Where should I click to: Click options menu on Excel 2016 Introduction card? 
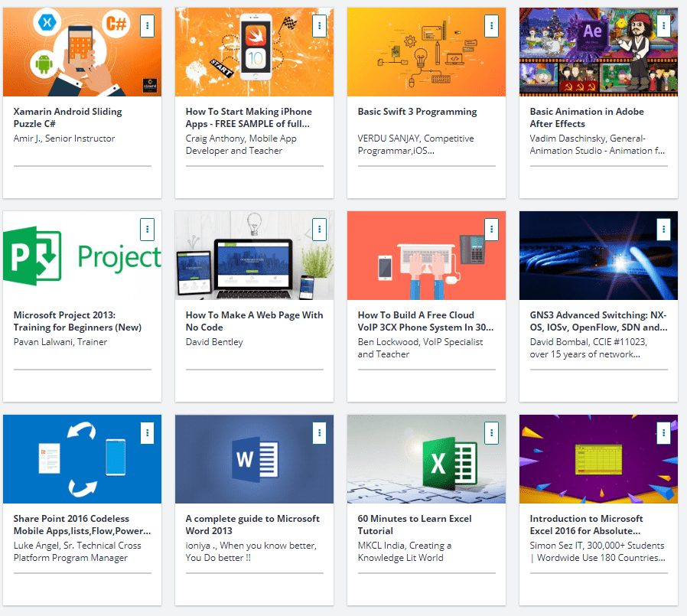coord(664,432)
